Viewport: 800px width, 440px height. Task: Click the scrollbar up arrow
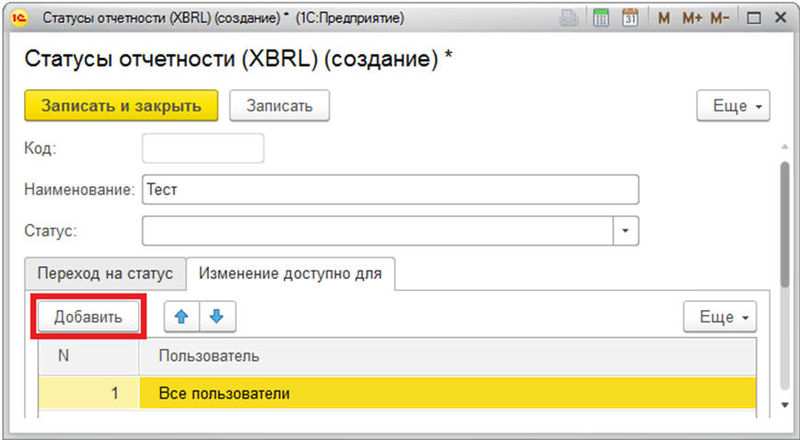coord(785,148)
